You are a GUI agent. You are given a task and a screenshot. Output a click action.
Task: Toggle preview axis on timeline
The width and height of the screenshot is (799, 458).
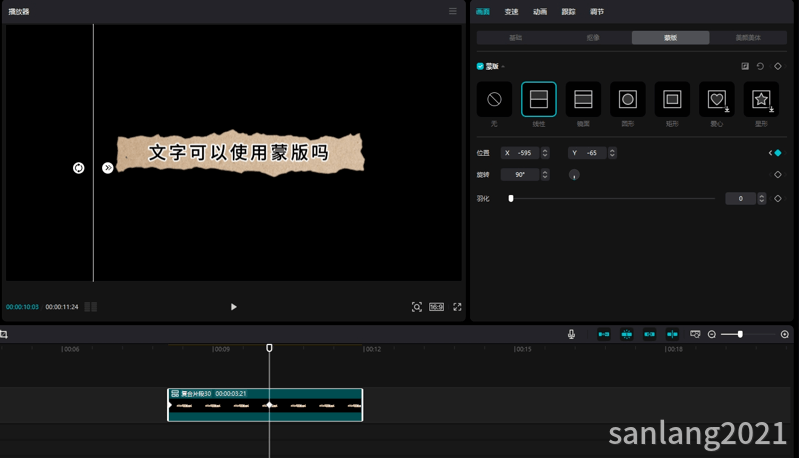tap(672, 334)
